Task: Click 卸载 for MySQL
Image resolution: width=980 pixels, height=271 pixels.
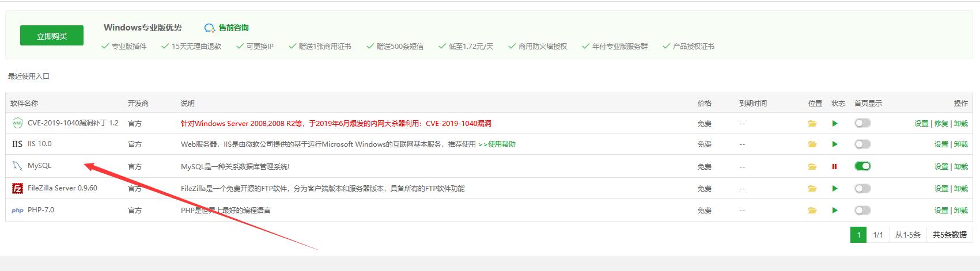Action: pyautogui.click(x=961, y=166)
